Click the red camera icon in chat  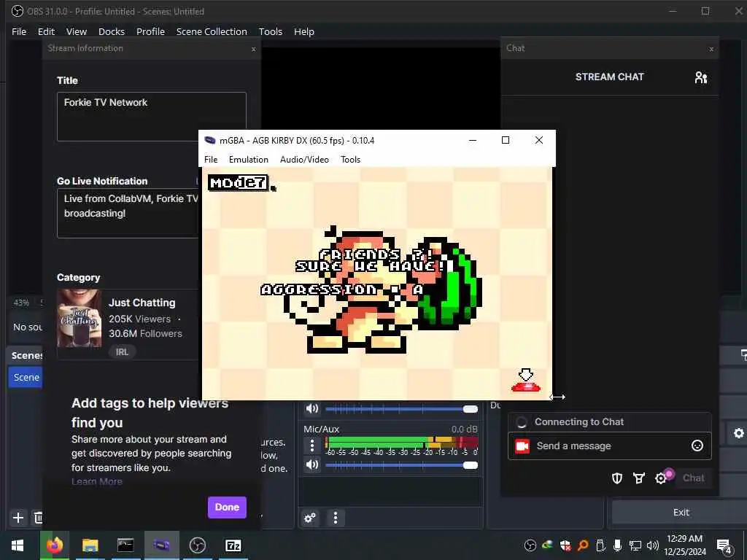coord(522,446)
